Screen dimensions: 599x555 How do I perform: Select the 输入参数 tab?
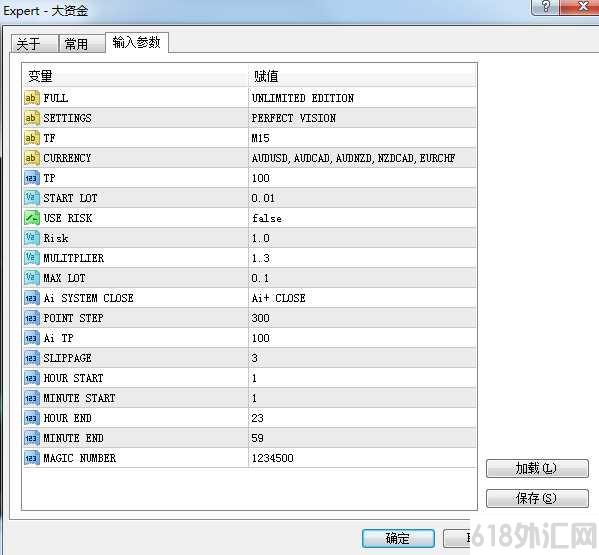tap(136, 42)
